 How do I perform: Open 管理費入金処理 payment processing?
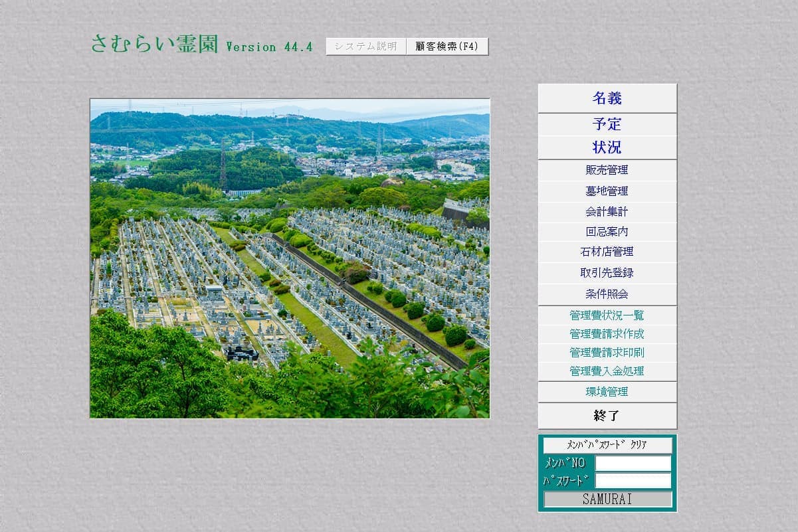(x=607, y=371)
